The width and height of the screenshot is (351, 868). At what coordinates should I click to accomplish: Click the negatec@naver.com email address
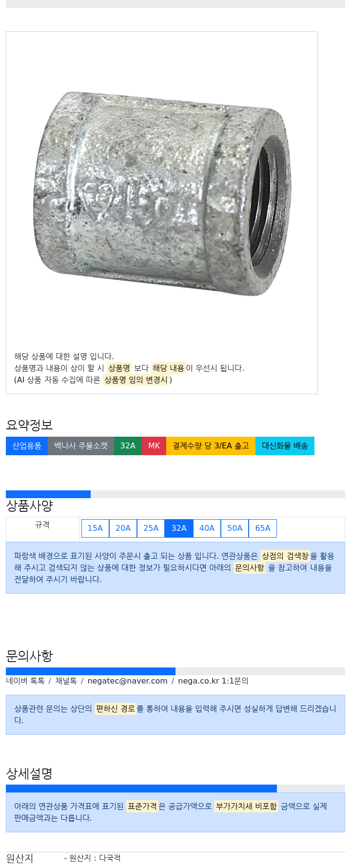coord(127,681)
